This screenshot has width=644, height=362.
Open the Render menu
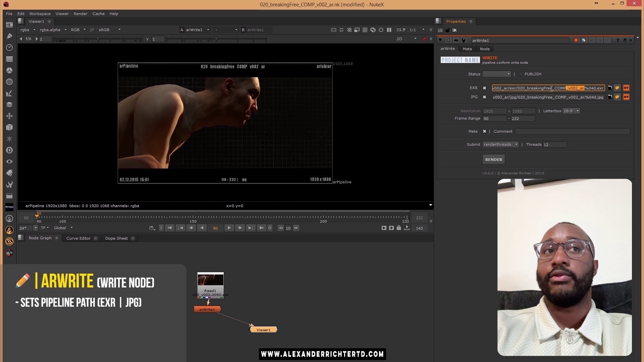point(80,14)
